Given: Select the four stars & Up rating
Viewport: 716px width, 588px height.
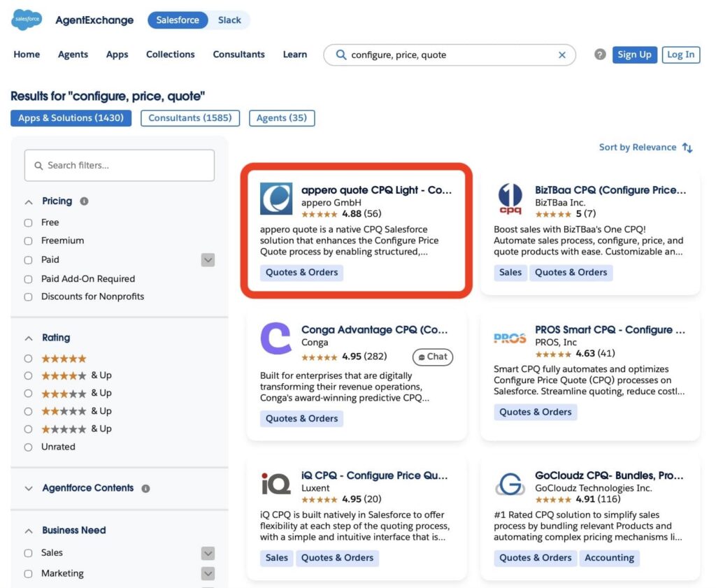Looking at the screenshot, I should (x=28, y=375).
